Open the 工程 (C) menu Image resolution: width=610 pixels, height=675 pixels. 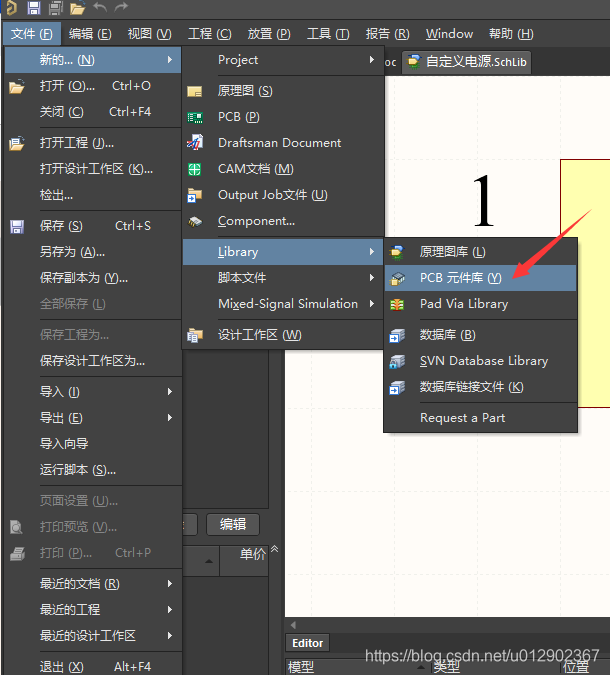(210, 34)
